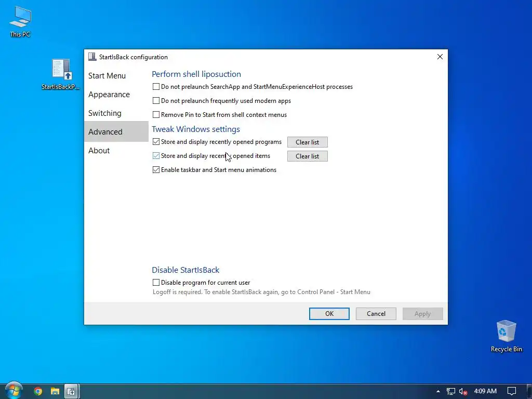Open network tray icon
The height and width of the screenshot is (399, 532).
[x=450, y=391]
